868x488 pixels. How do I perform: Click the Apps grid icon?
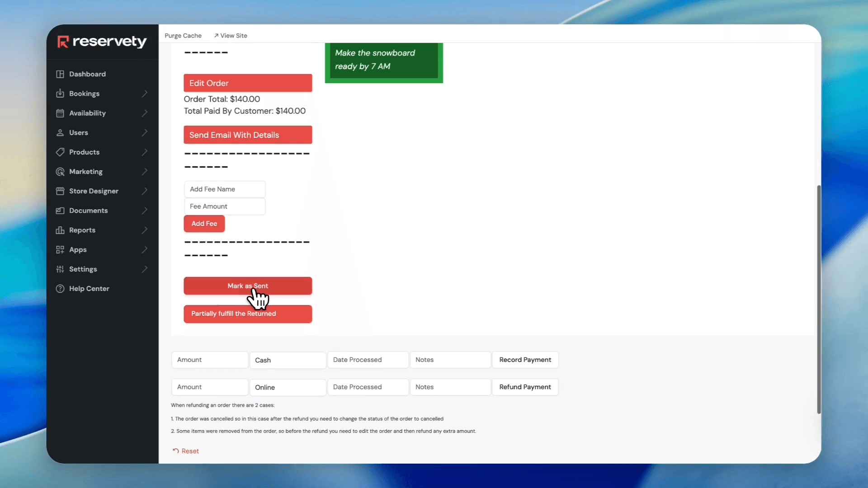(x=60, y=249)
